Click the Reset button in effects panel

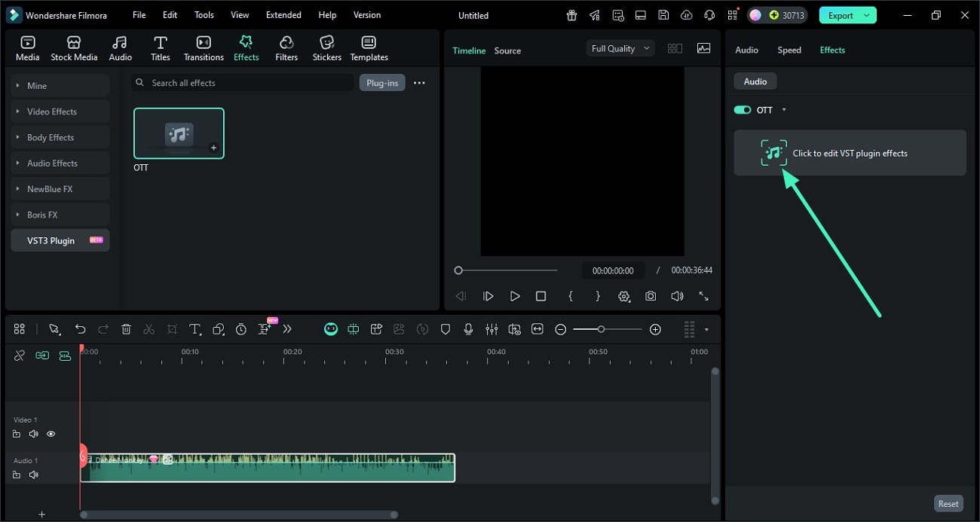pyautogui.click(x=948, y=503)
